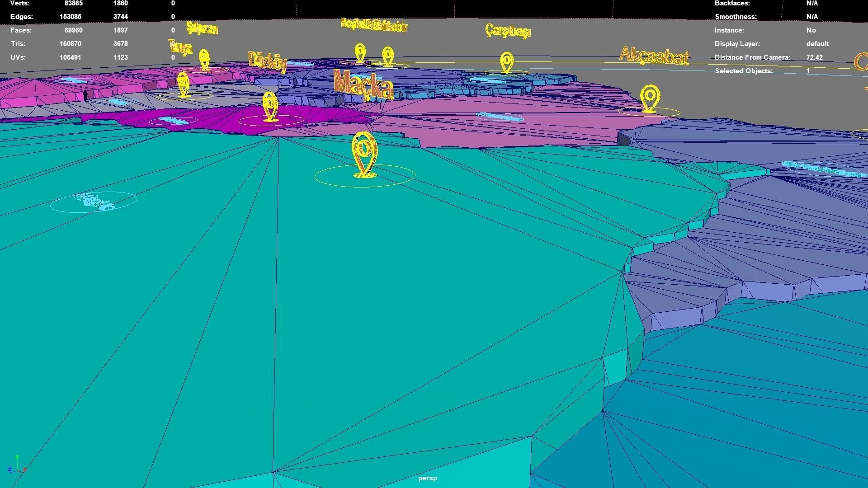Select the circled cyan label on teal region

(x=94, y=202)
